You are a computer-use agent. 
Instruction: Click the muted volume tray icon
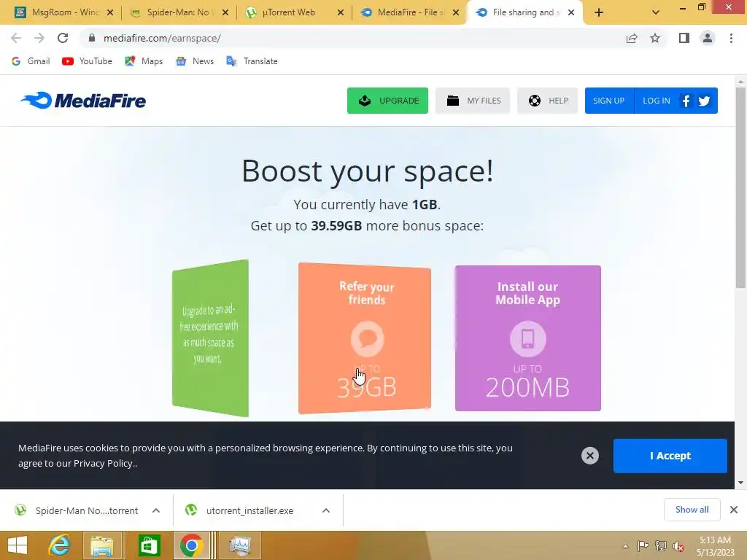[678, 546]
